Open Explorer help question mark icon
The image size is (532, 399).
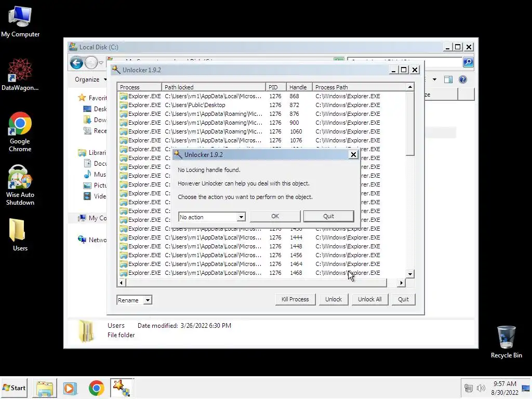(463, 79)
